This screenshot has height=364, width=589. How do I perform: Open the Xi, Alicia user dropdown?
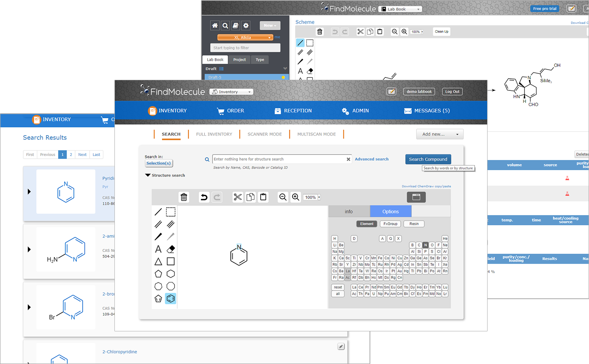(245, 38)
